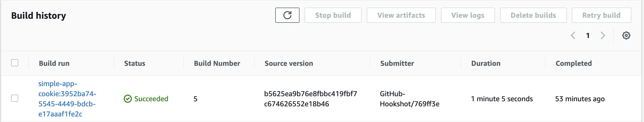Sort by Build Number column header
Image resolution: width=644 pixels, height=122 pixels.
pos(217,63)
